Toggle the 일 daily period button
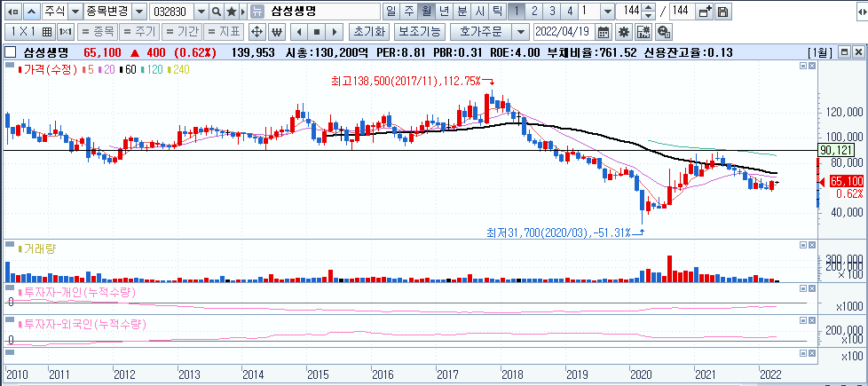Screen dimensions: 868x386 (391, 11)
